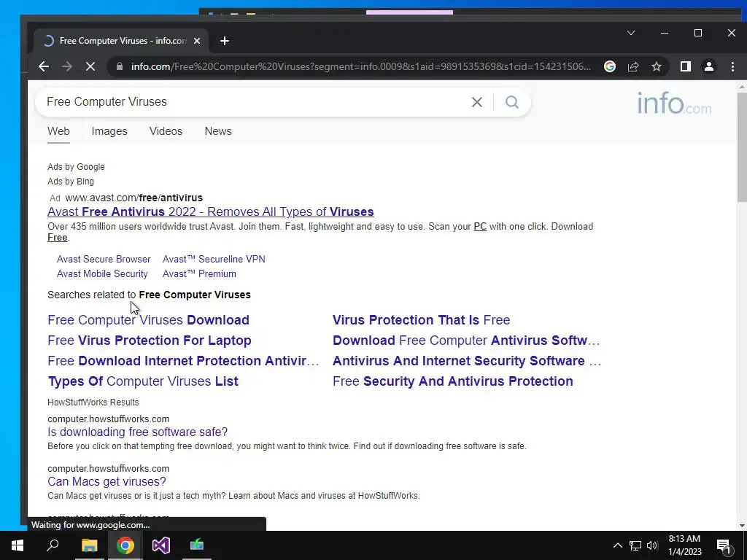Open Avast Secure Browser link
This screenshot has width=747, height=560.
pyautogui.click(x=104, y=259)
